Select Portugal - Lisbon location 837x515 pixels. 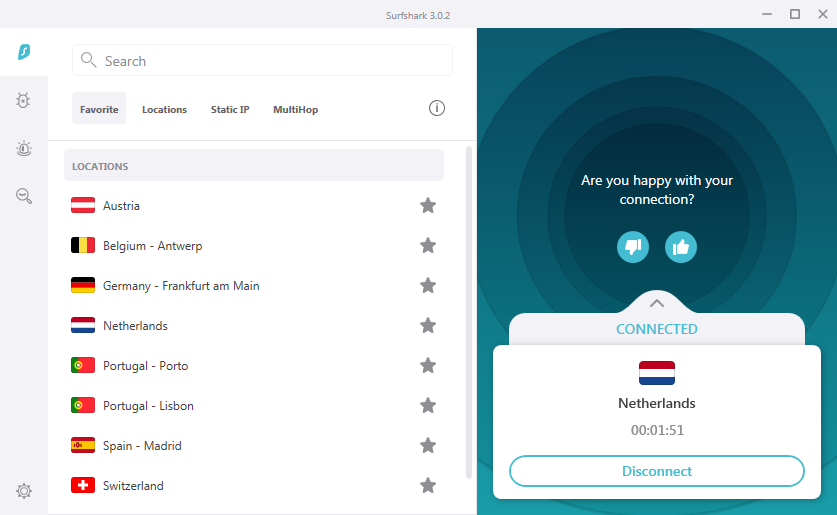coord(254,406)
